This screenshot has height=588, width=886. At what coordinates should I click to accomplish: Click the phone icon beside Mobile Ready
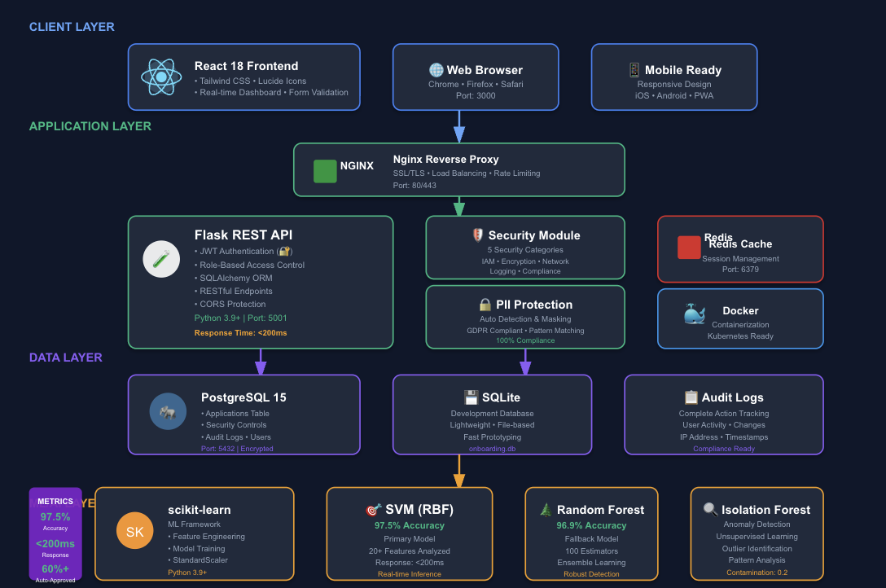634,70
